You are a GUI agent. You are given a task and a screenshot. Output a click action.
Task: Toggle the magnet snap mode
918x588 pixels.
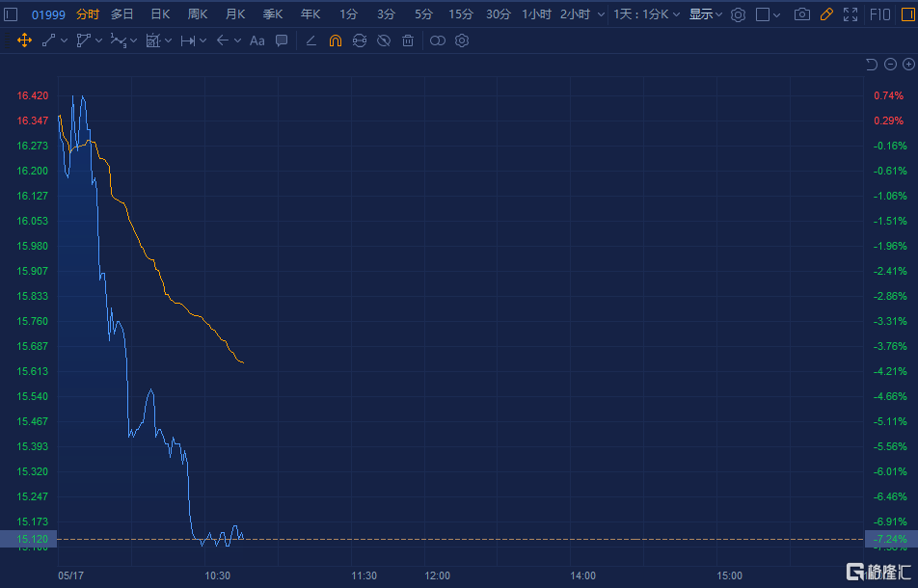pyautogui.click(x=335, y=40)
